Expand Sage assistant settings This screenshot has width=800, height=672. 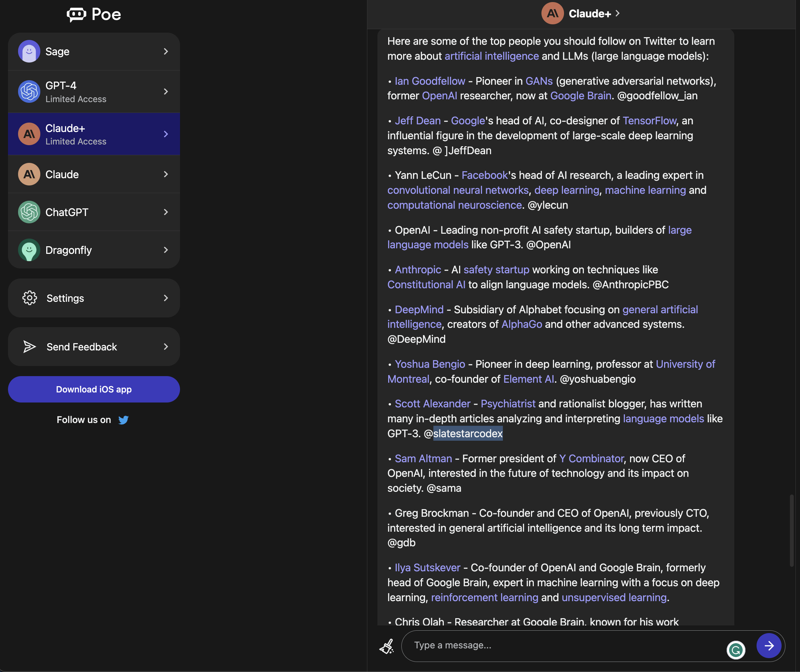click(x=165, y=51)
